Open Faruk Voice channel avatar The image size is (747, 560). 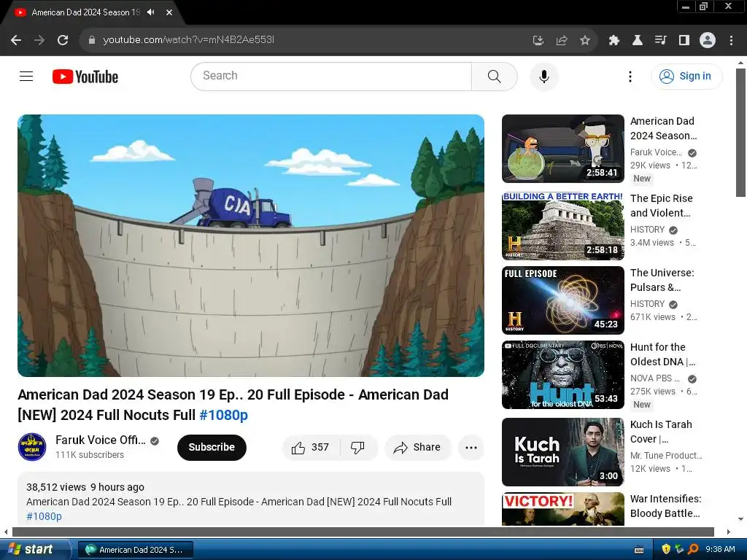32,447
